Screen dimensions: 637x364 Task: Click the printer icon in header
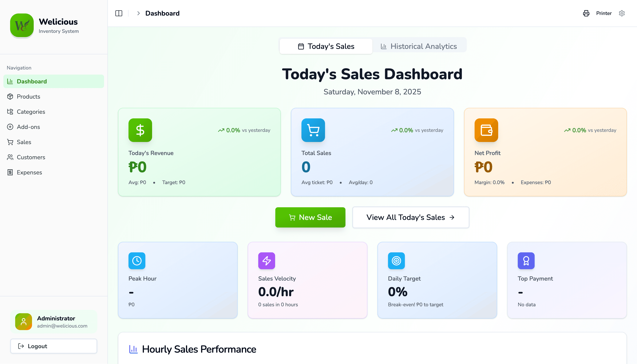coord(586,13)
